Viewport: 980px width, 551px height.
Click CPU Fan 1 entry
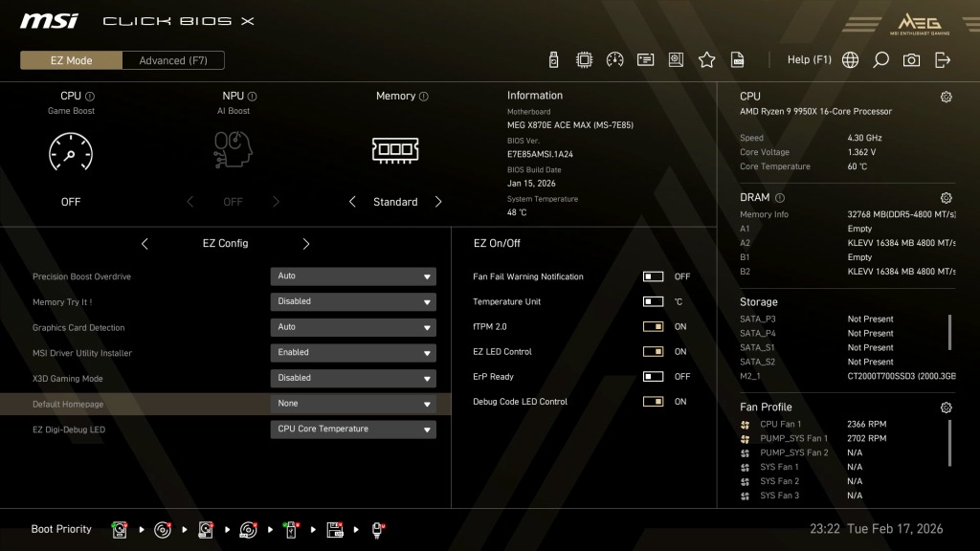tap(813, 424)
